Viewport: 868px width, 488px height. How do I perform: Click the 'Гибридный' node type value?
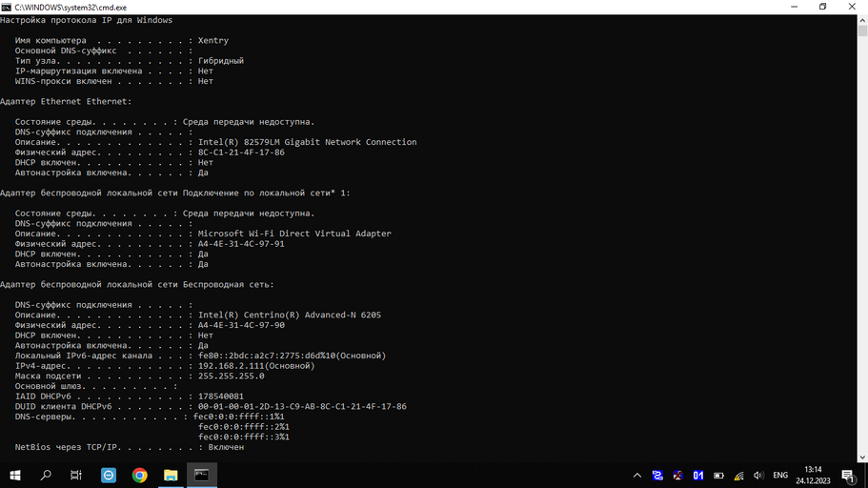(221, 61)
